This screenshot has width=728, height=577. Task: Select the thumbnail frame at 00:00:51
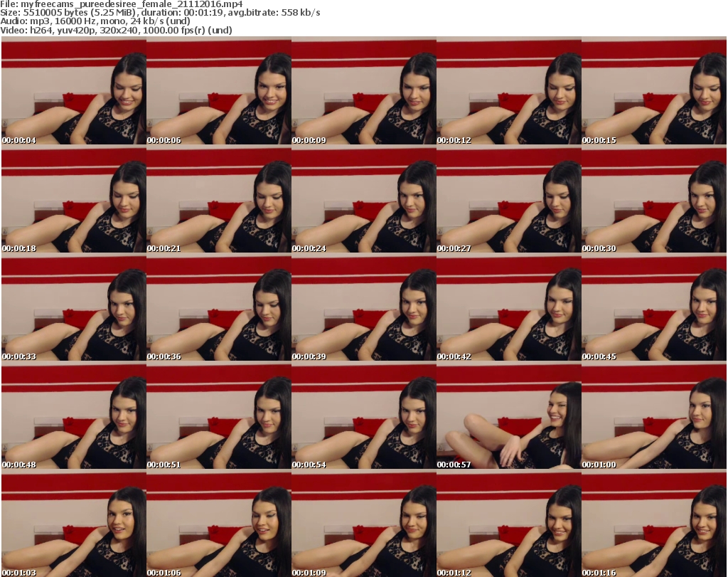click(x=219, y=415)
